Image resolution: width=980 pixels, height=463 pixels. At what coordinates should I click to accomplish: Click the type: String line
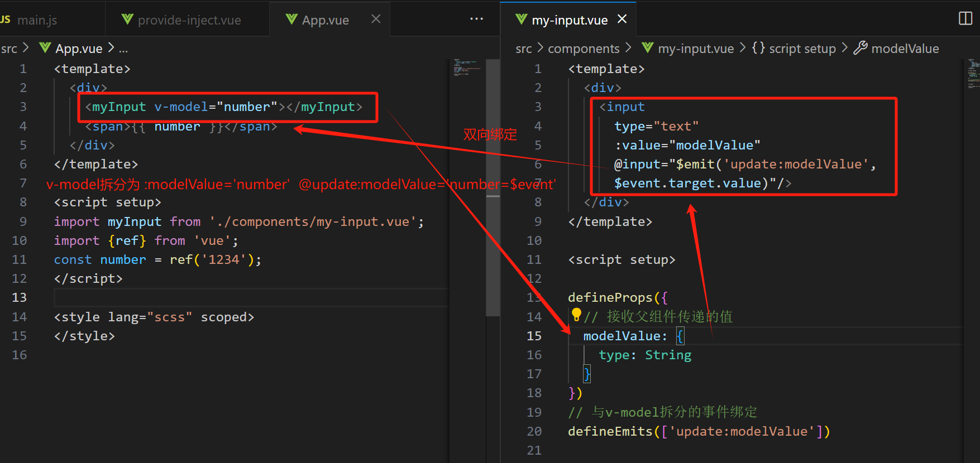click(x=645, y=355)
